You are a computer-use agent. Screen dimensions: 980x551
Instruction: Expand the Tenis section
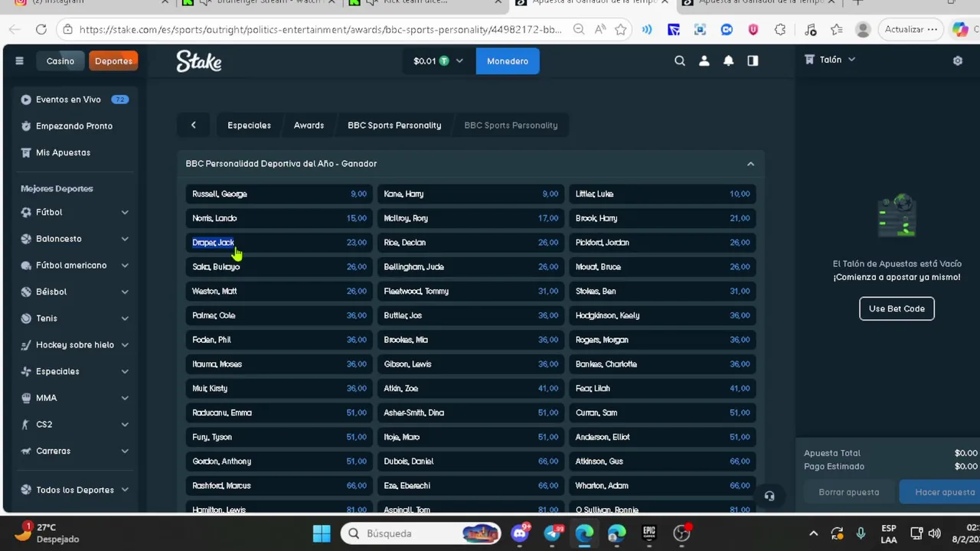[125, 318]
